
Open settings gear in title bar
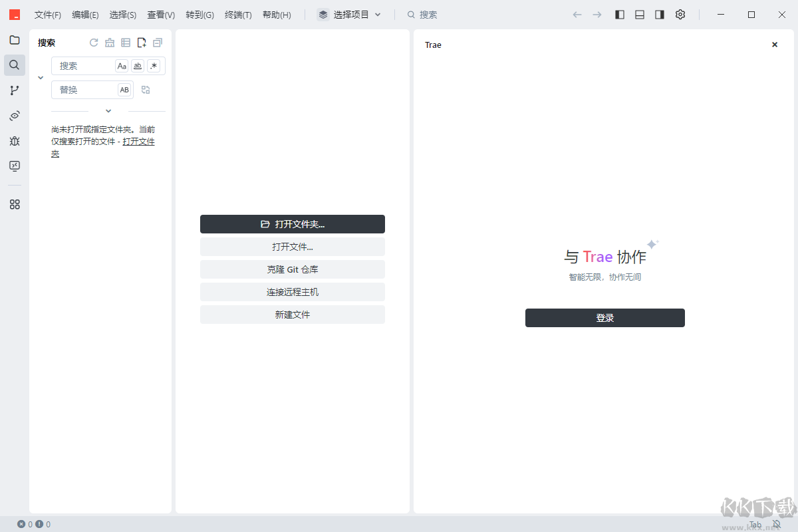pos(680,15)
